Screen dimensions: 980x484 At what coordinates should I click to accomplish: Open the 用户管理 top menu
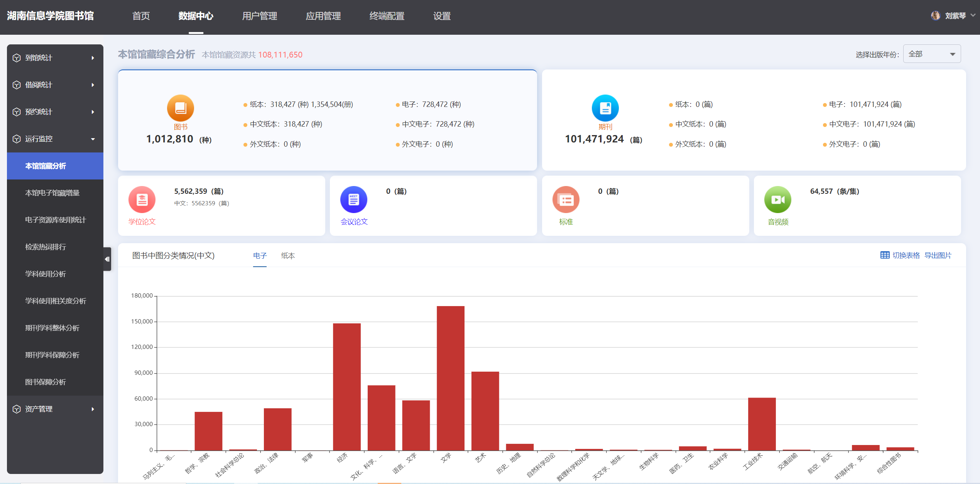(259, 16)
